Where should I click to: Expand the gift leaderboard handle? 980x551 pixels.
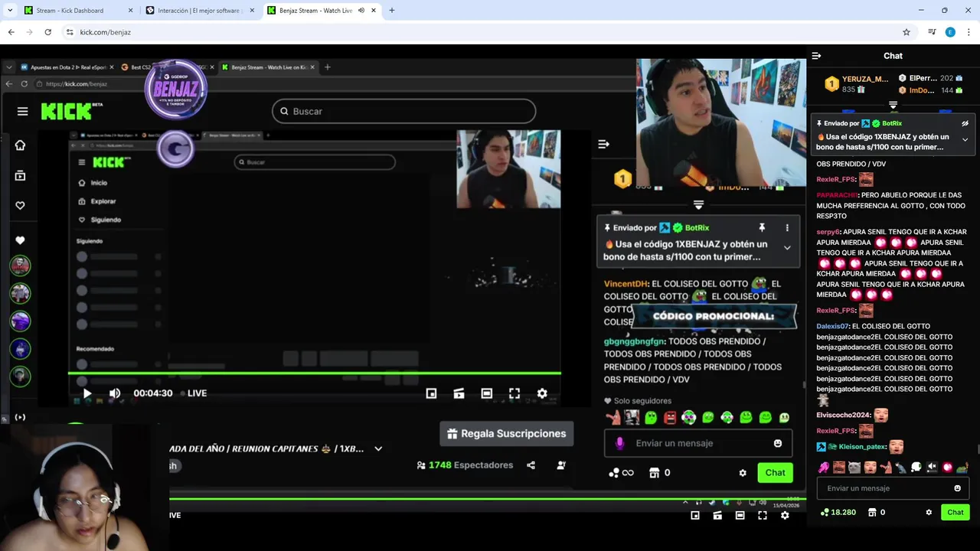[893, 105]
